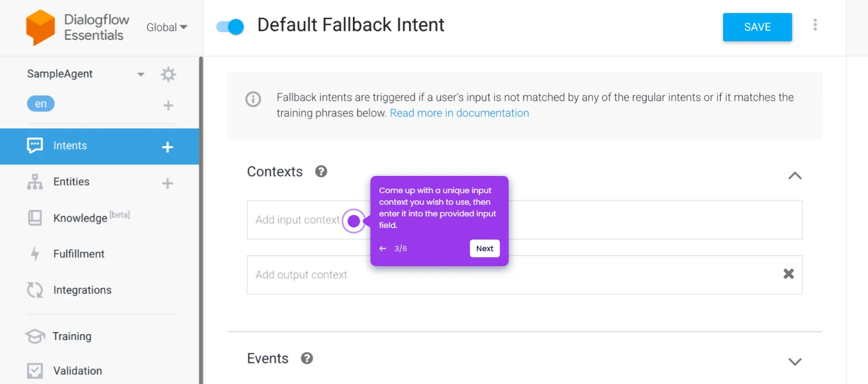Open Events help question mark icon
Image resolution: width=868 pixels, height=384 pixels.
pyautogui.click(x=307, y=359)
